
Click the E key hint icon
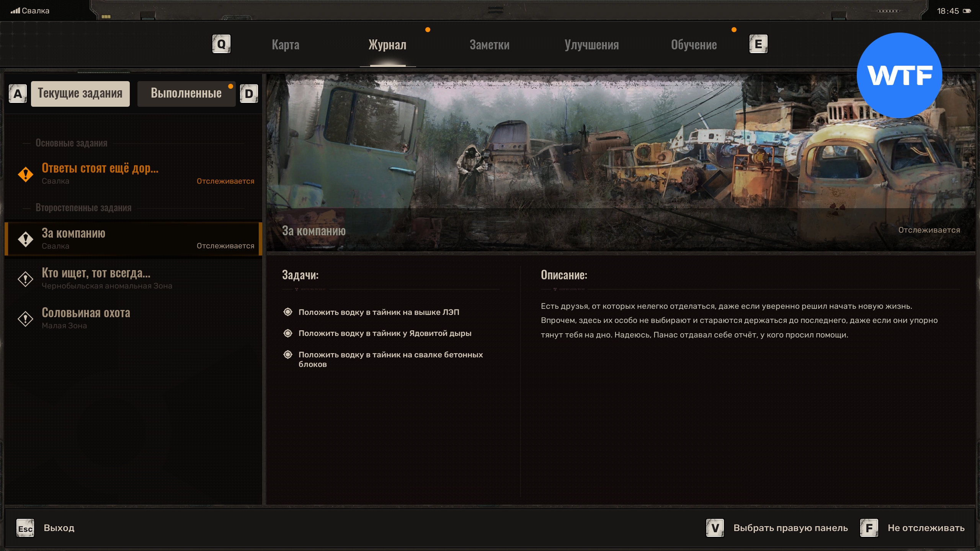pyautogui.click(x=758, y=44)
